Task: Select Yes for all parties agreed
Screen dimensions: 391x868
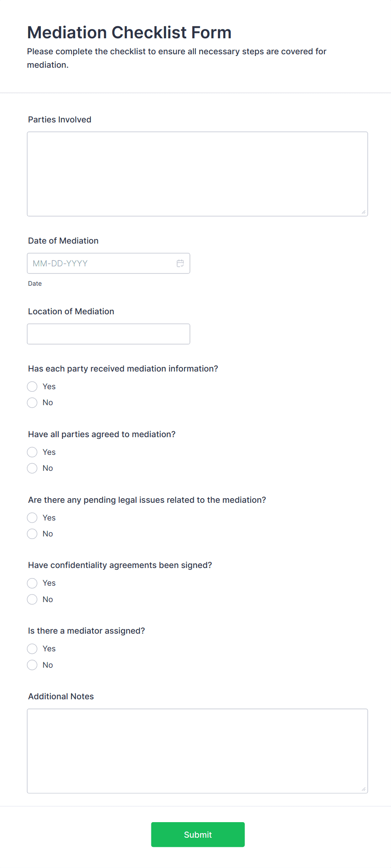Action: [x=32, y=452]
